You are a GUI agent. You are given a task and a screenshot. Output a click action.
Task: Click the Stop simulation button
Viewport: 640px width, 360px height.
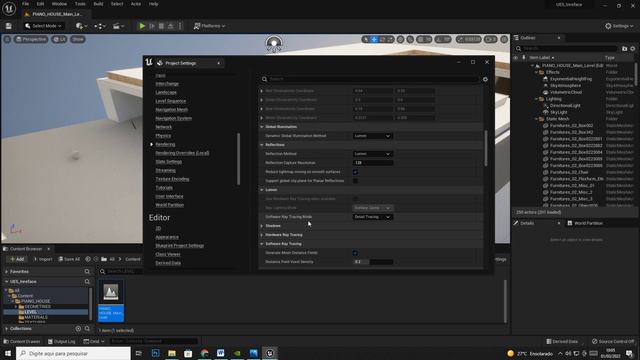(x=161, y=26)
